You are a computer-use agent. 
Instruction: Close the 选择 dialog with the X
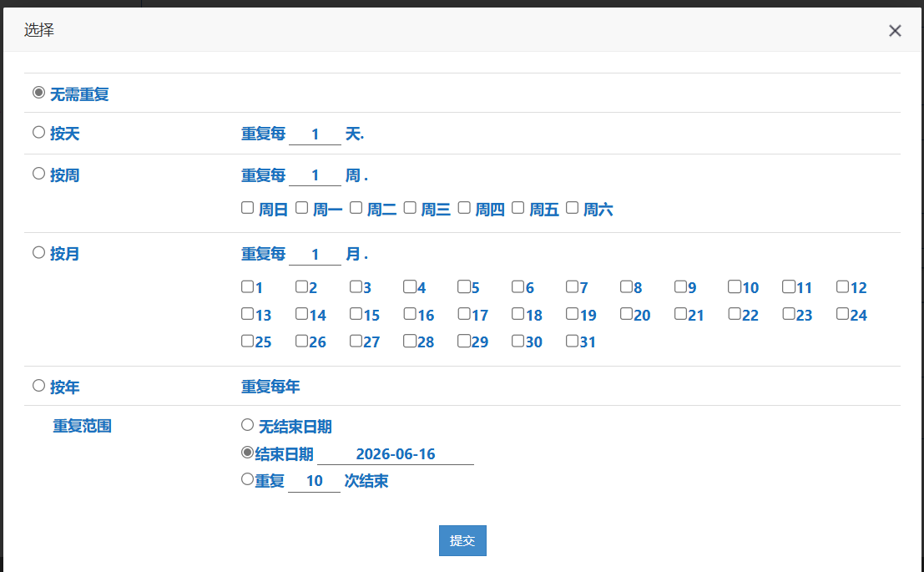[x=895, y=31]
